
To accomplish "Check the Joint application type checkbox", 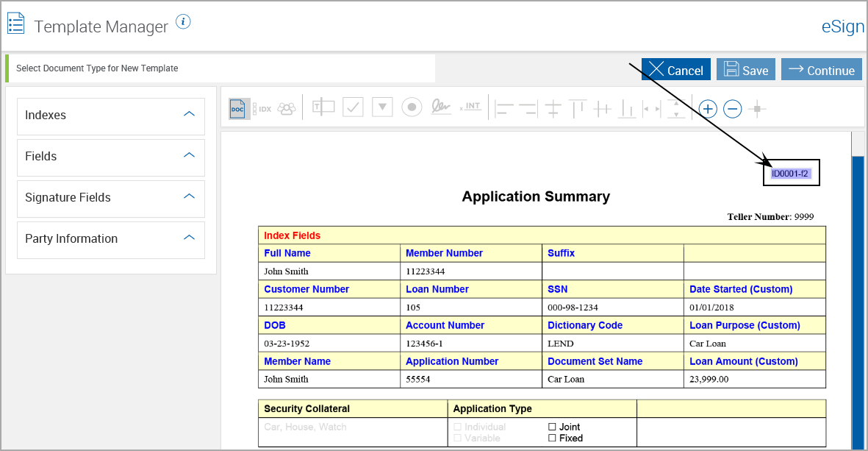I will [x=552, y=427].
